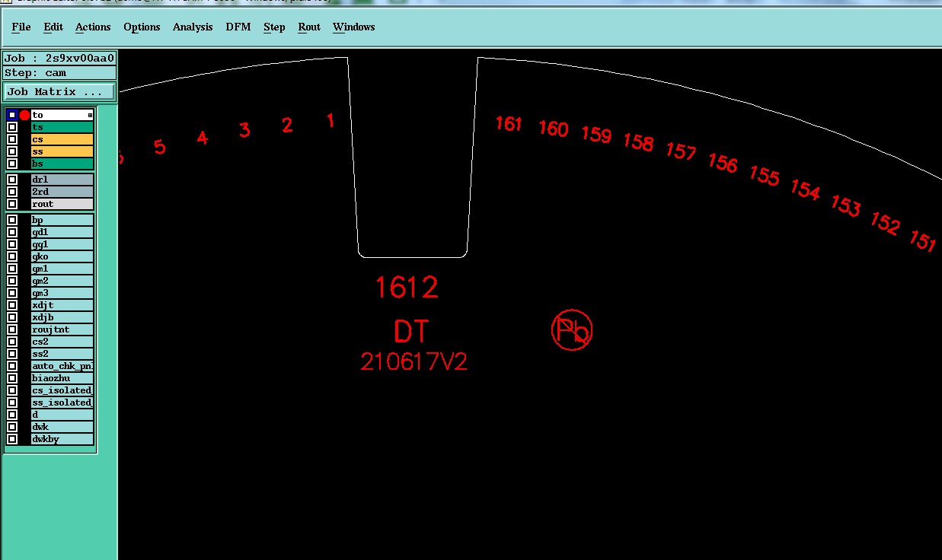
Task: Click the Pb symbol in the canvas
Action: [572, 330]
